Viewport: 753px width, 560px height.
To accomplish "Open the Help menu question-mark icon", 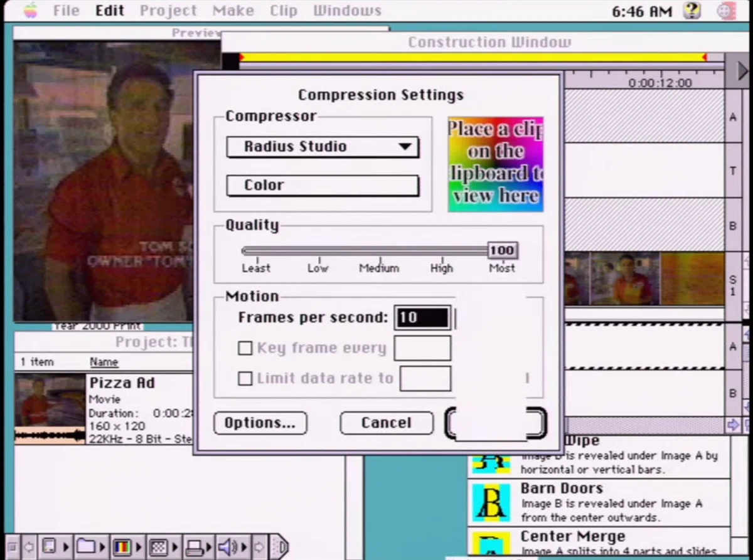I will coord(692,11).
